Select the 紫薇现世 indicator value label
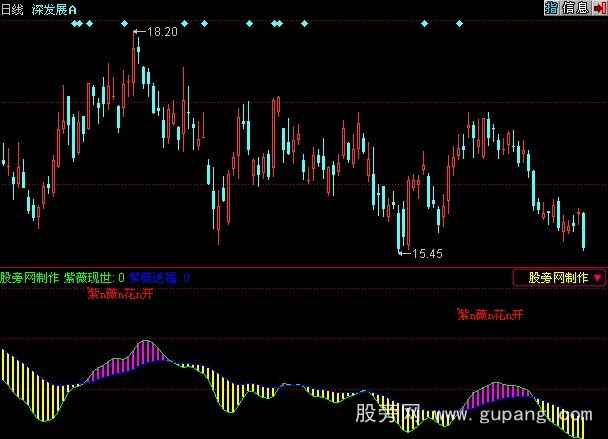 (x=94, y=277)
